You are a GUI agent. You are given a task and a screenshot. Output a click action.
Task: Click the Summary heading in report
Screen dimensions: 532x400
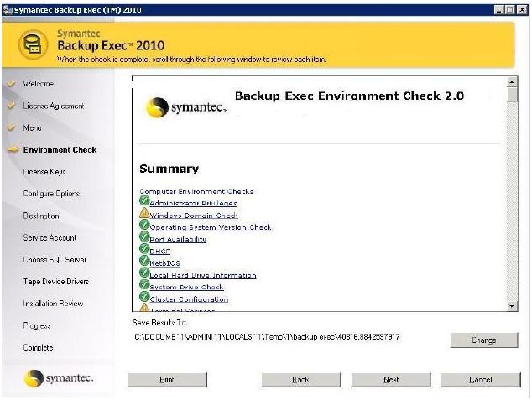[169, 169]
